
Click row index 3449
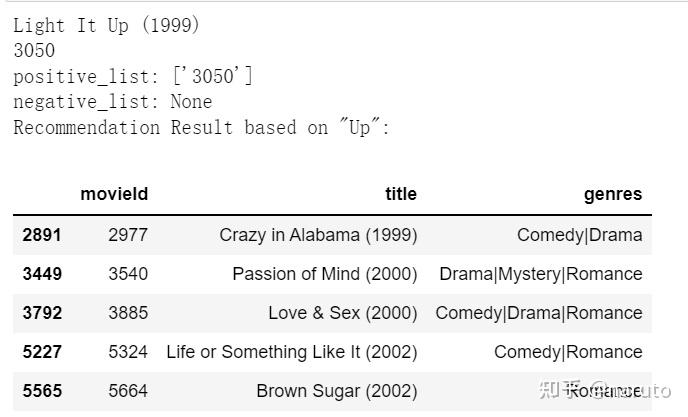tap(42, 274)
